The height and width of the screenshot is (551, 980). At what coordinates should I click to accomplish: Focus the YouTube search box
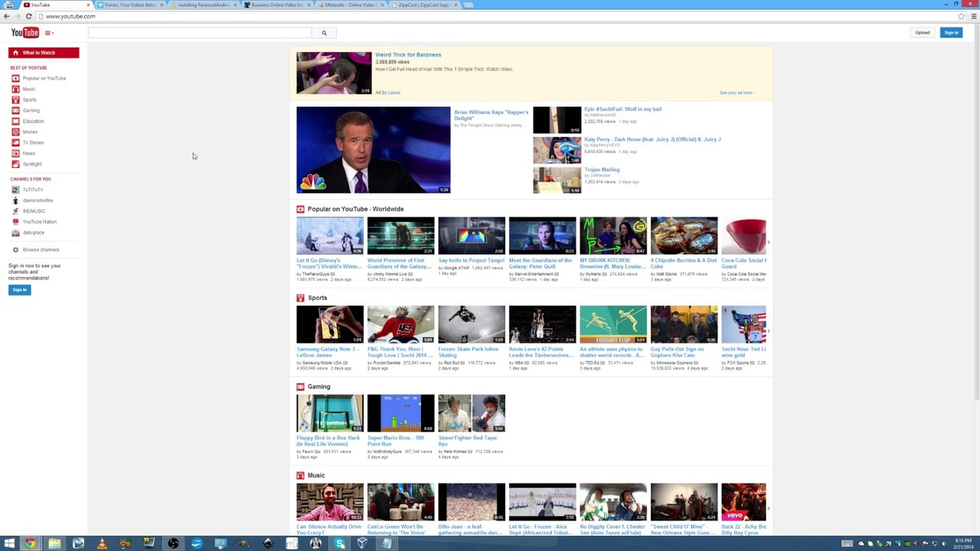(x=200, y=33)
